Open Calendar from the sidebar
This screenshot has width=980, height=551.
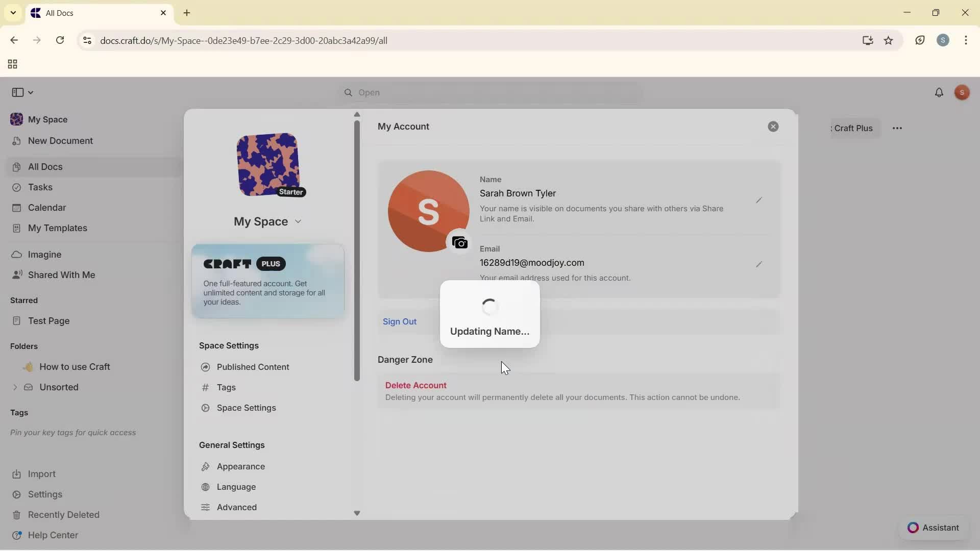pyautogui.click(x=46, y=208)
